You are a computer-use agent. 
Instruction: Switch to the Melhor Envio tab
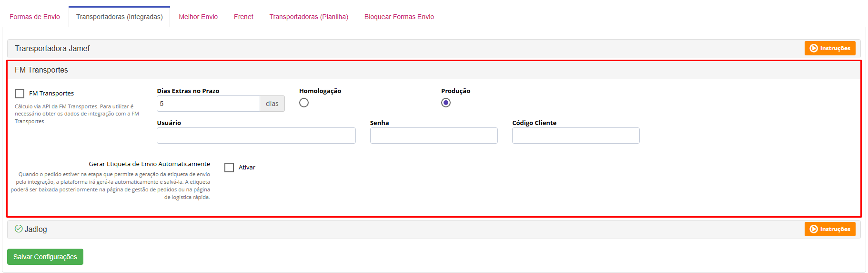(x=198, y=17)
